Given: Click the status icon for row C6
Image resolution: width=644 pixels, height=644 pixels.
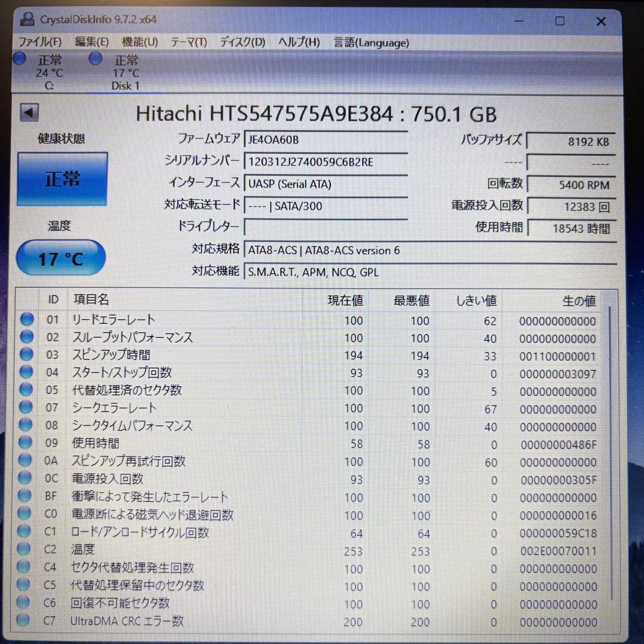Looking at the screenshot, I should [x=23, y=602].
